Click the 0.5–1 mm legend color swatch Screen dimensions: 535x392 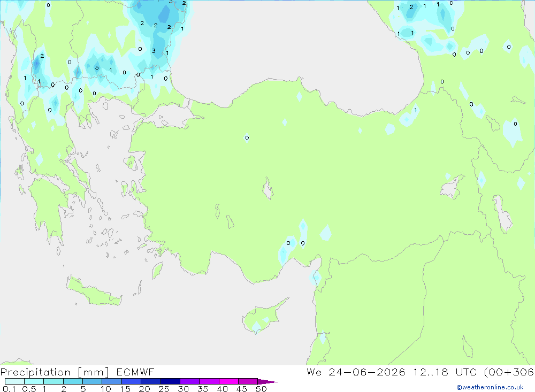34,381
